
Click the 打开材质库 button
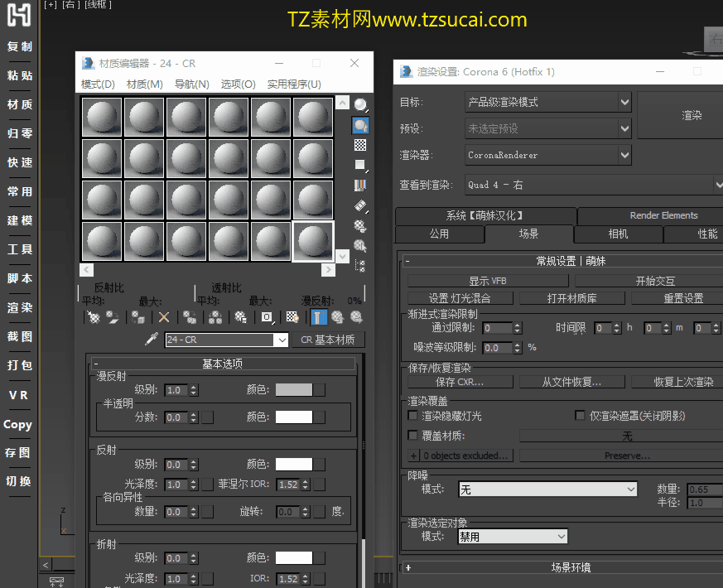[x=571, y=298]
